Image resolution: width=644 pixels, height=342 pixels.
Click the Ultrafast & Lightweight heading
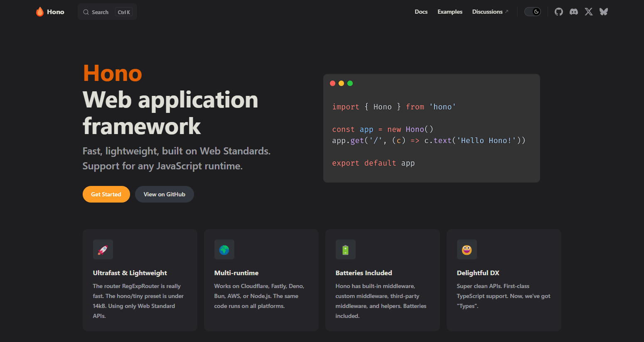[x=130, y=273]
